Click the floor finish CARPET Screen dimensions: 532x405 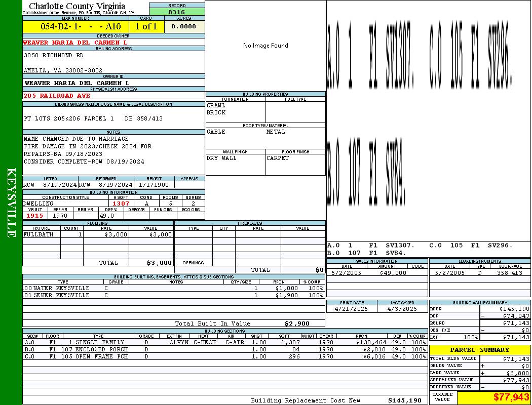(x=278, y=158)
